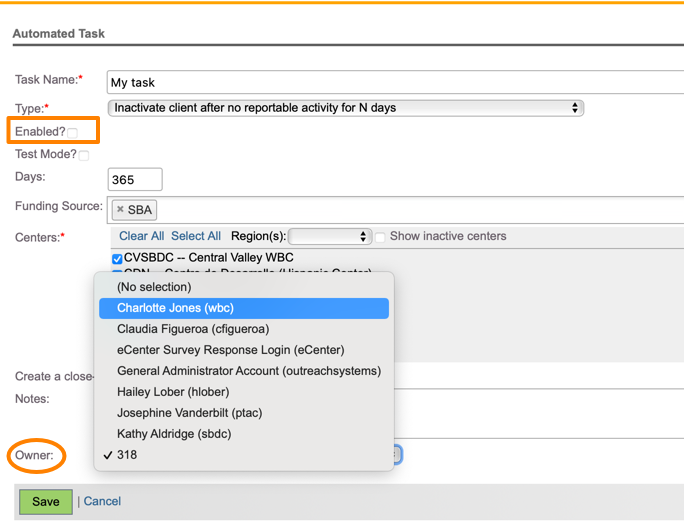Check Show inactive centers box
684x531 pixels.
[x=380, y=237]
